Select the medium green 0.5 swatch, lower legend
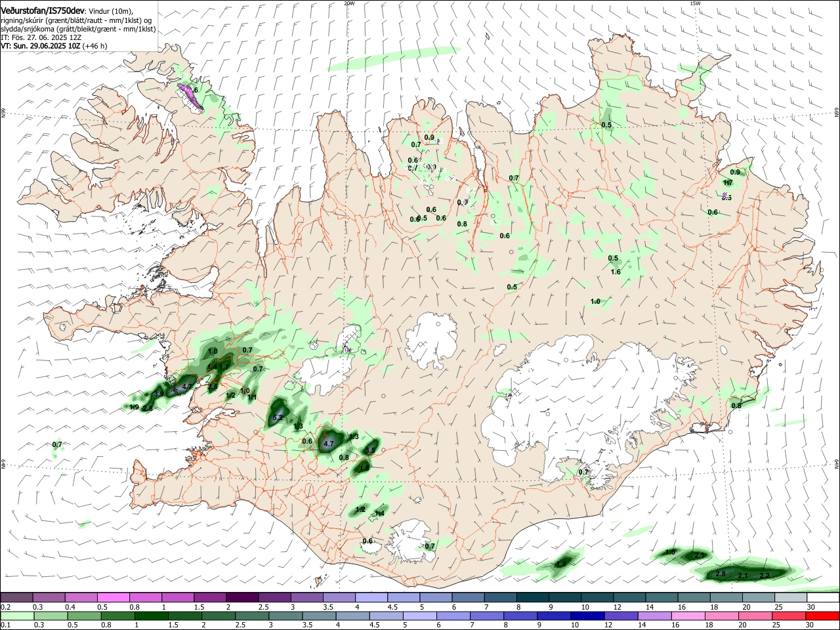Viewport: 840px width, 630px height. click(x=85, y=616)
